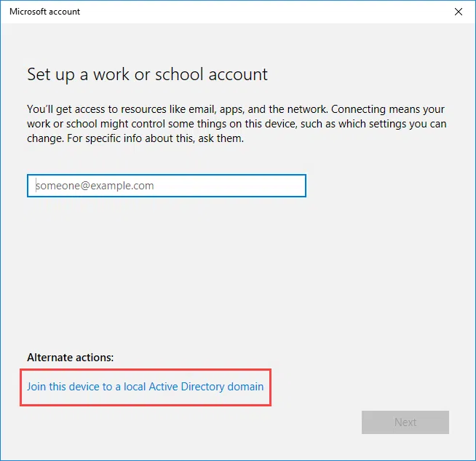The width and height of the screenshot is (476, 461).
Task: Click the Alternate actions label
Action: tap(70, 358)
